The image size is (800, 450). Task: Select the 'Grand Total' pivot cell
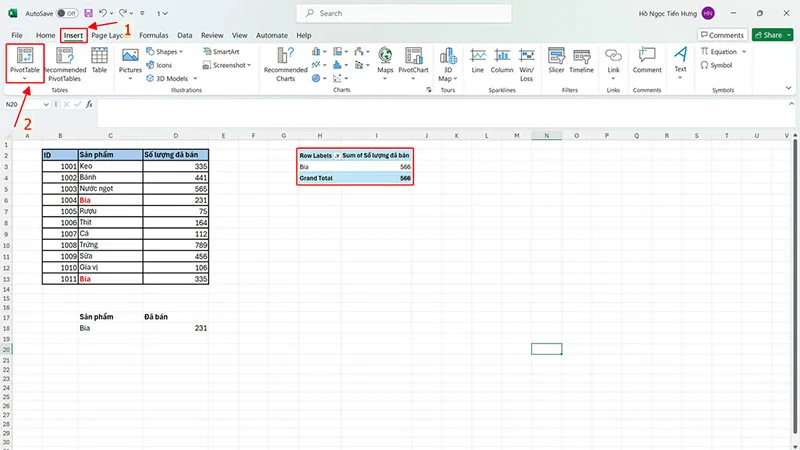[319, 178]
